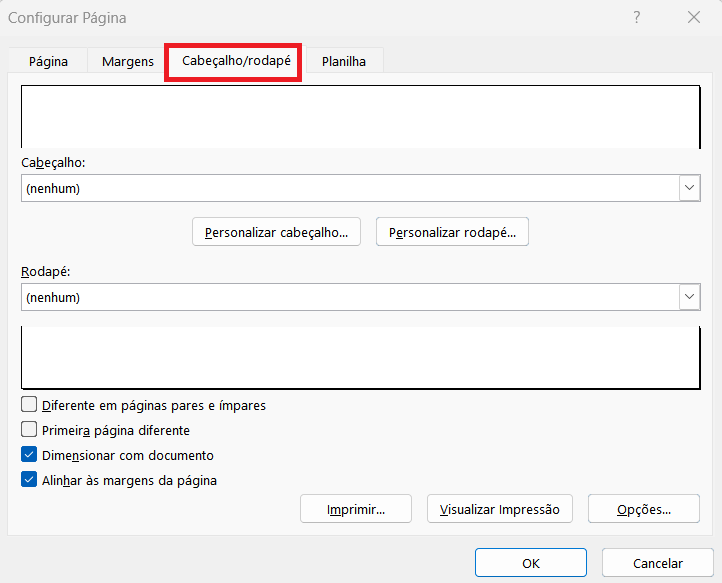The height and width of the screenshot is (583, 722).
Task: Confirm settings with OK button
Action: pos(530,563)
